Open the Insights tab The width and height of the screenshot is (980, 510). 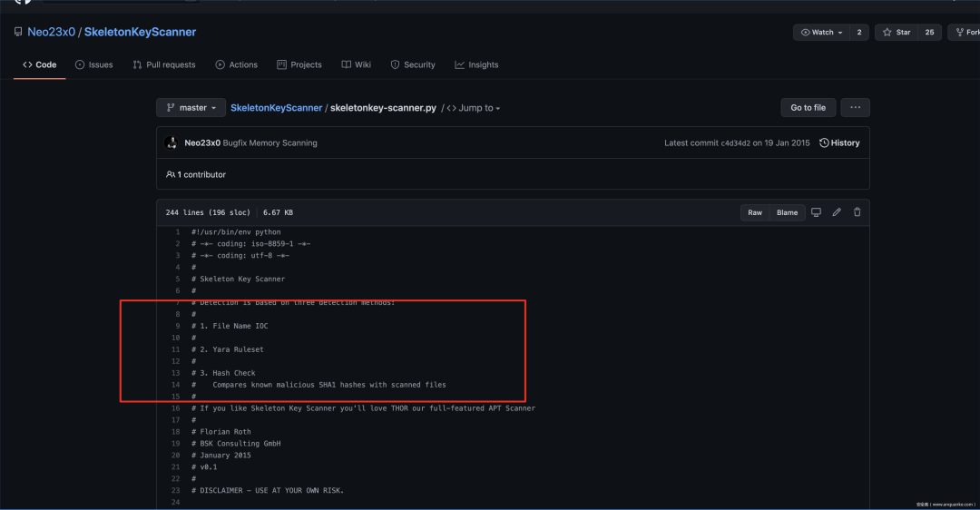coord(476,65)
